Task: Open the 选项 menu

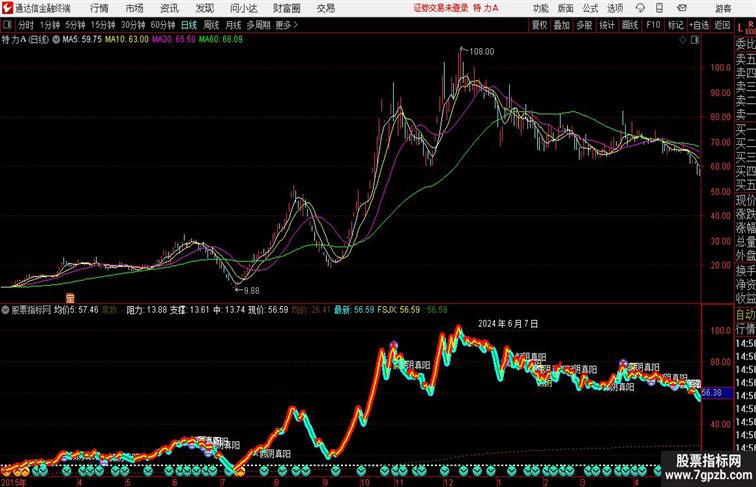Action: [x=615, y=8]
